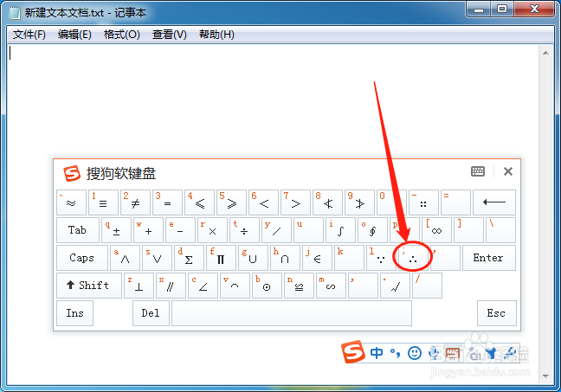Open the Sogou skin shirt icon

tap(491, 353)
